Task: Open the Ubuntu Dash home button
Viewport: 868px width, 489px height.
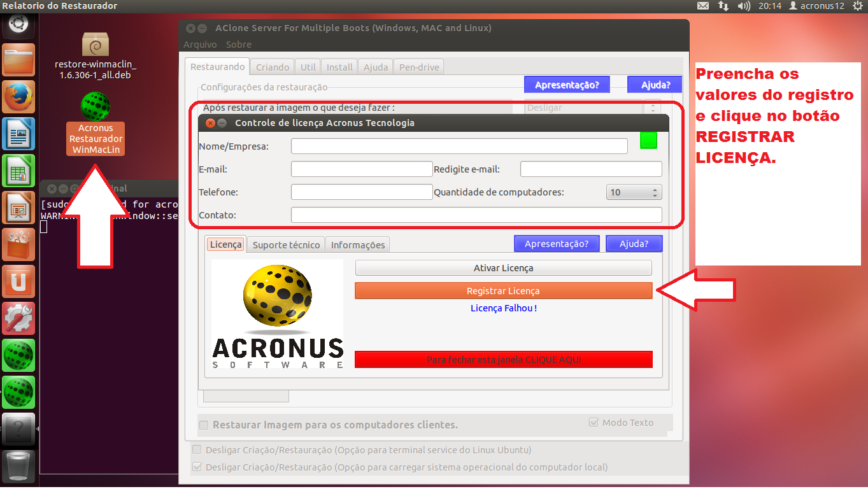Action: click(x=18, y=27)
